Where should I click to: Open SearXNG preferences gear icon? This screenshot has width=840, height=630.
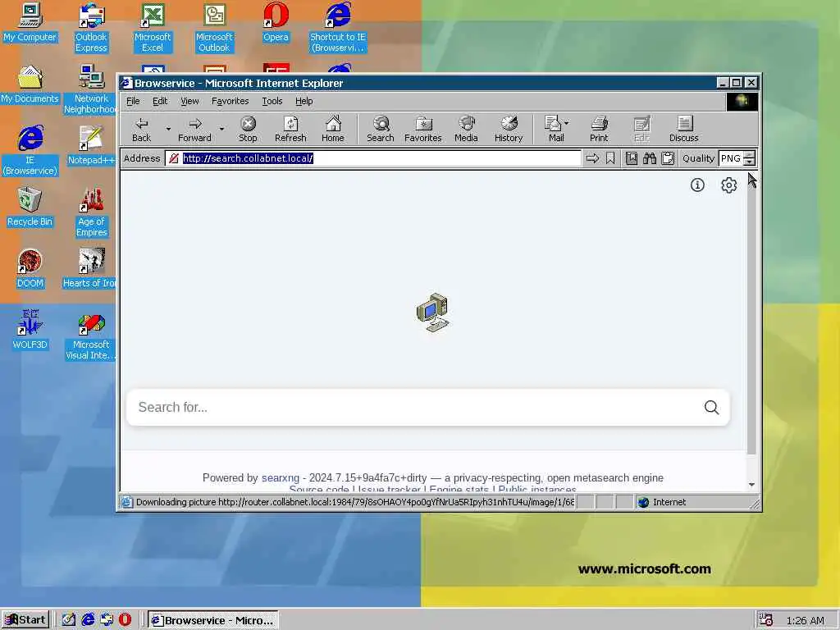tap(728, 185)
